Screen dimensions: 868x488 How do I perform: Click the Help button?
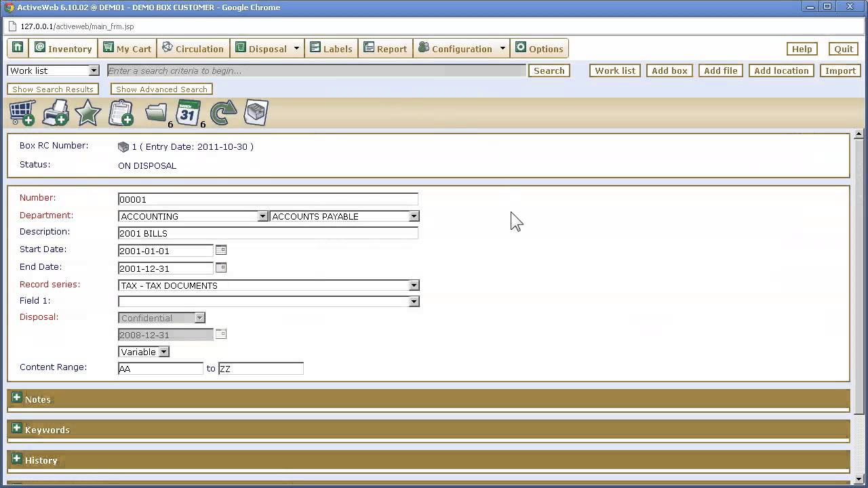802,49
